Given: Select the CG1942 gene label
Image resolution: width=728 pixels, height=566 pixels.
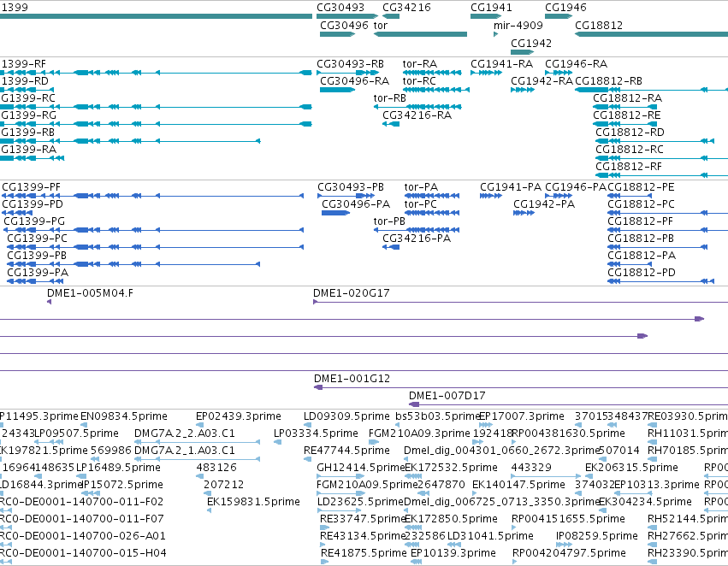Looking at the screenshot, I should click(531, 43).
